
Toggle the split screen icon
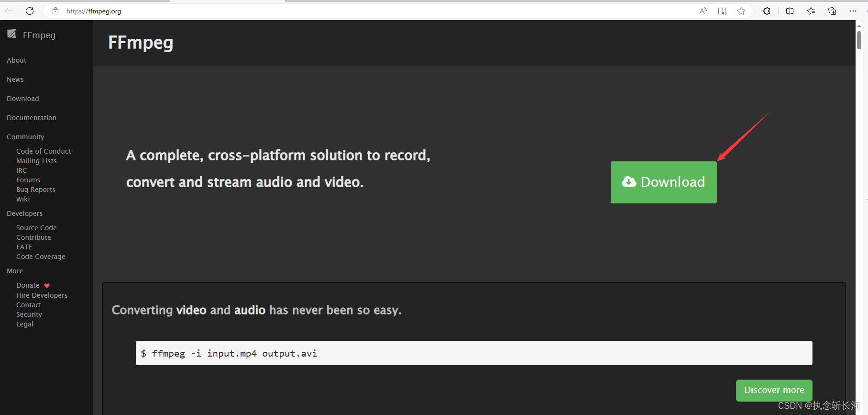click(x=790, y=11)
